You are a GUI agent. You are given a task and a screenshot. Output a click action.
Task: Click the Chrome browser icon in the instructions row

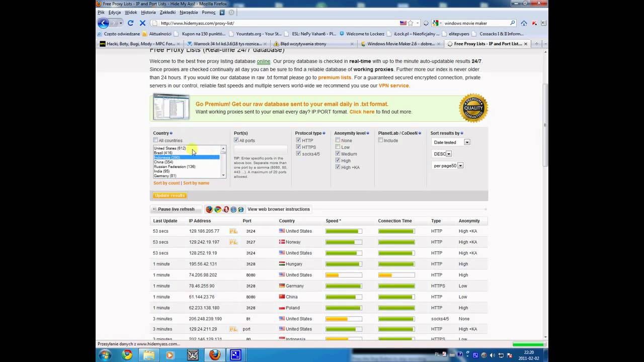(x=217, y=209)
